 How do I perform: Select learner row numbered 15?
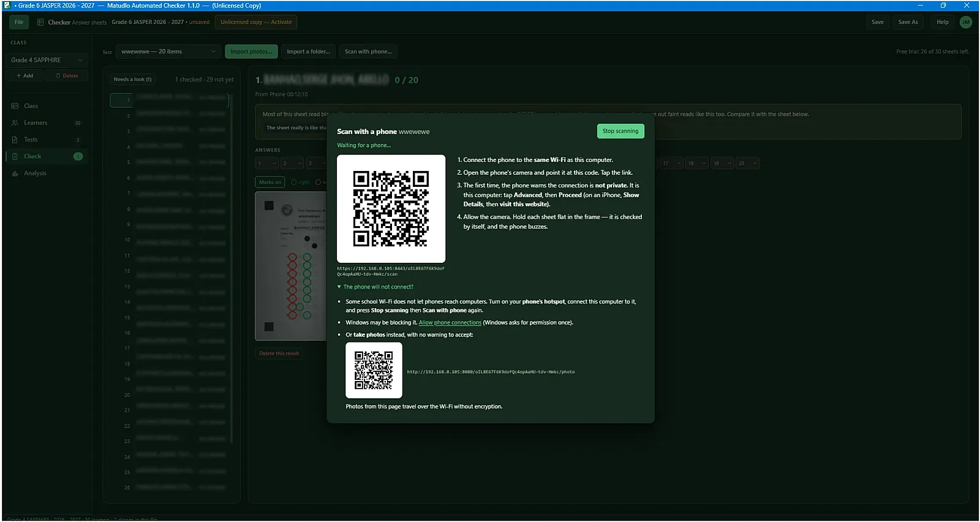click(x=169, y=317)
